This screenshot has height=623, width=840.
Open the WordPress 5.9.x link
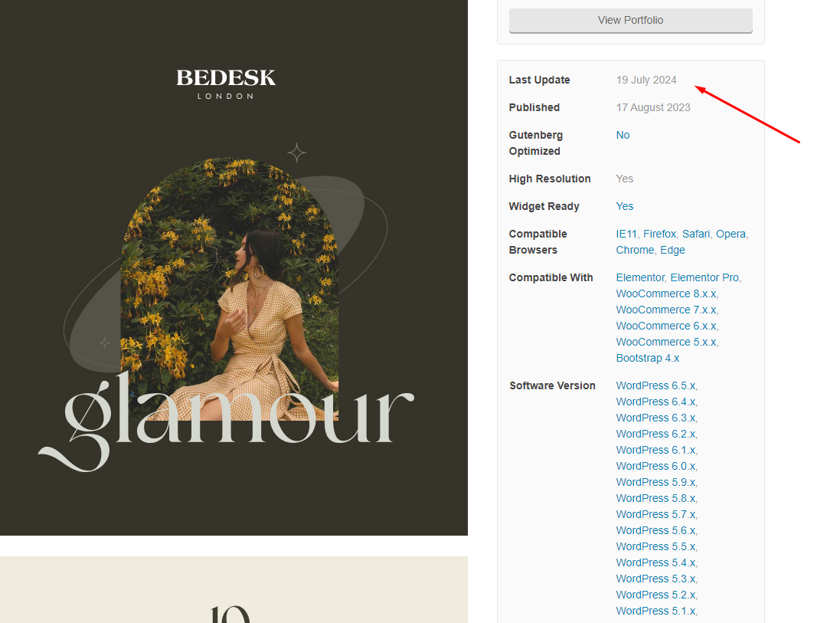coord(655,483)
